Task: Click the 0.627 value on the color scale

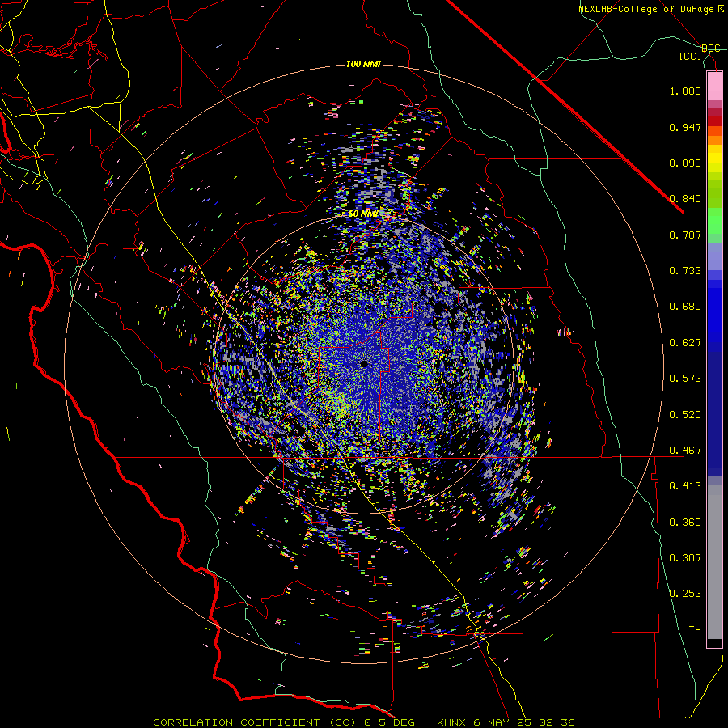Action: pos(685,343)
